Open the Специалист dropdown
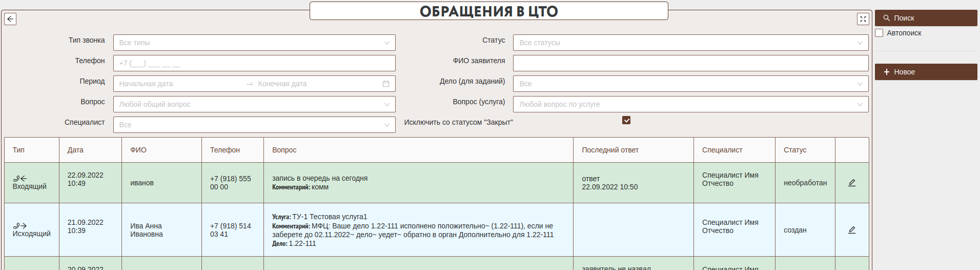Screen dimensions: 980x270 point(254,125)
